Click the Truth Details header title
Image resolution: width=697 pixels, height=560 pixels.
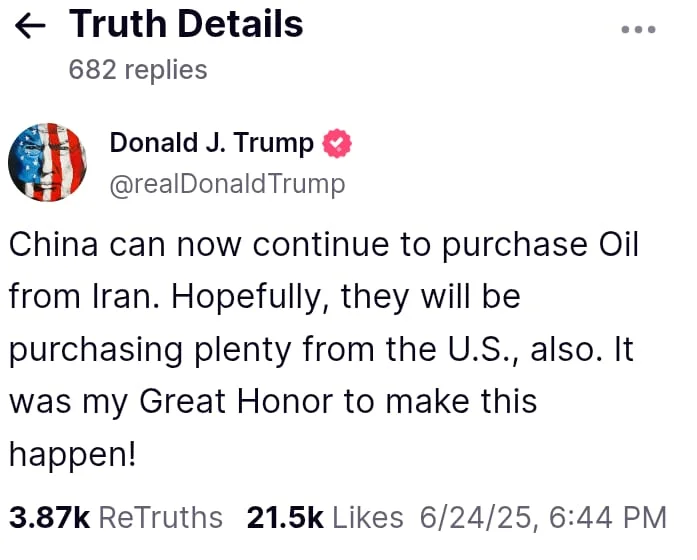point(185,24)
